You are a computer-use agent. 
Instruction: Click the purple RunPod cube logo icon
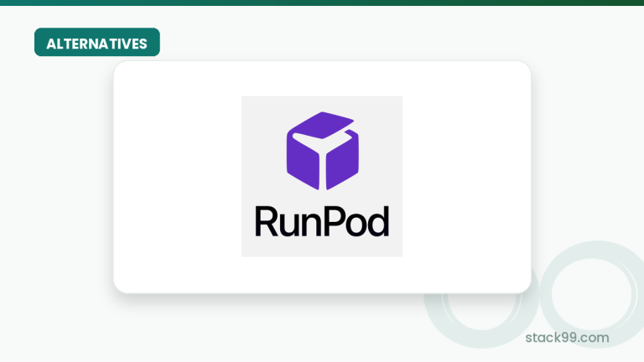click(322, 151)
